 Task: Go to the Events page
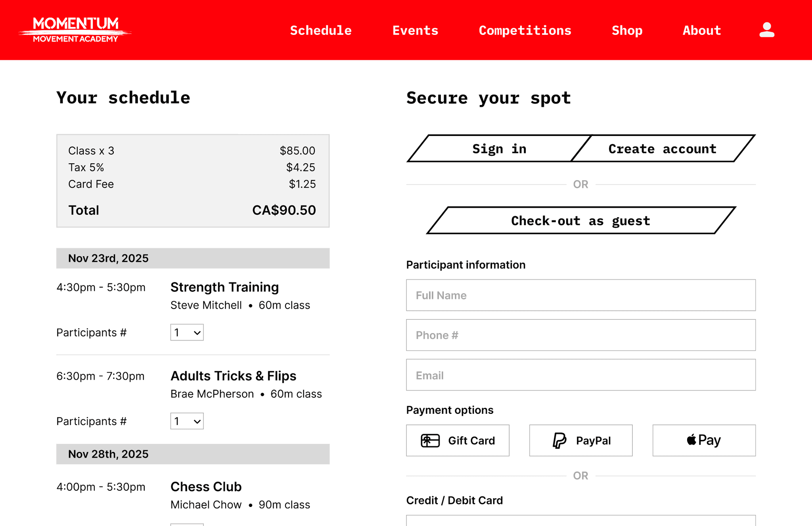point(415,31)
